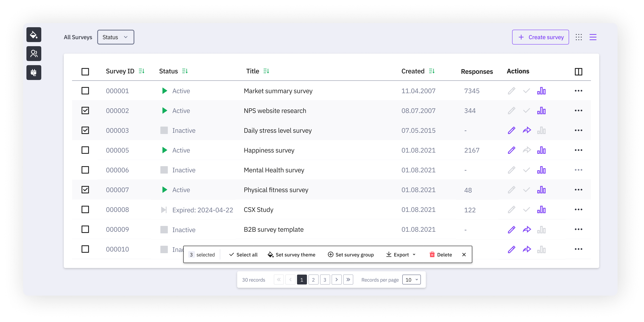Close the bulk selection bar

tap(464, 255)
